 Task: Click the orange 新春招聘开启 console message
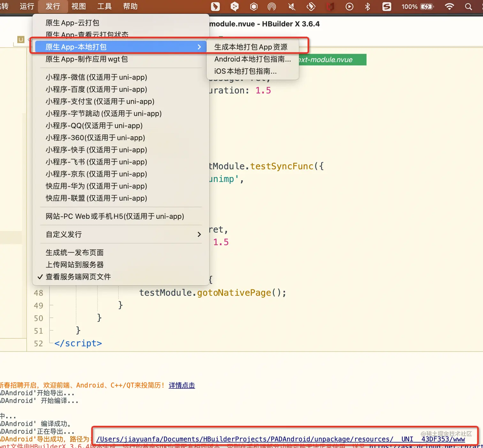[82, 385]
